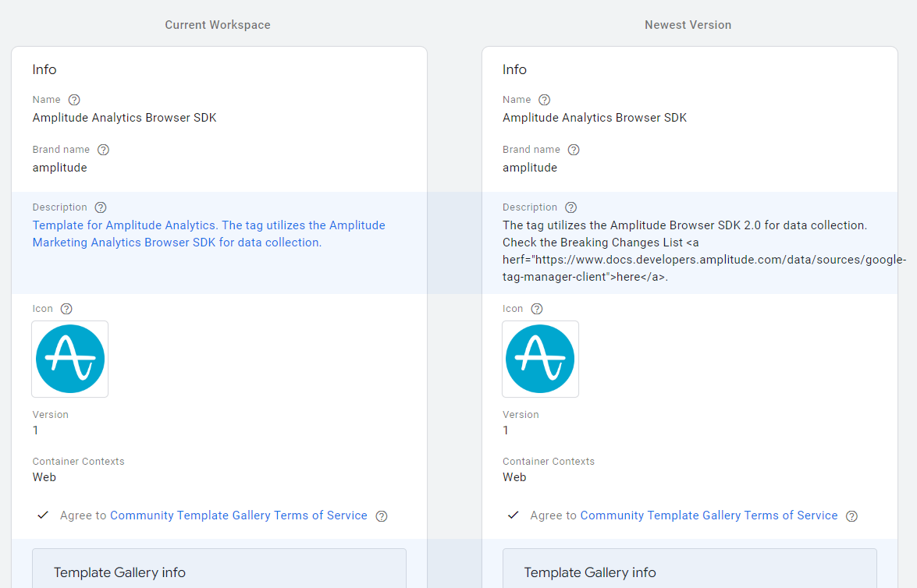Click Icon field help icon in Current Workspace
This screenshot has width=917, height=588.
tap(66, 309)
